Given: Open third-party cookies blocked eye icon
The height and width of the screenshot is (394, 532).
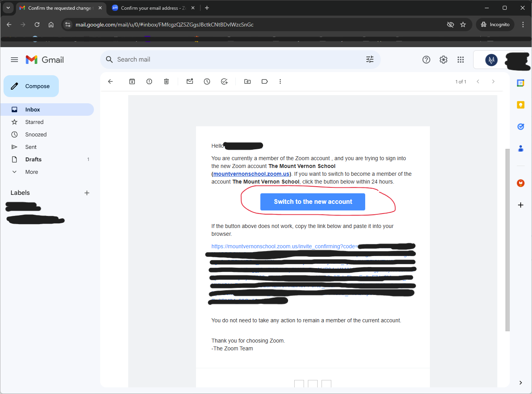Looking at the screenshot, I should (x=451, y=25).
